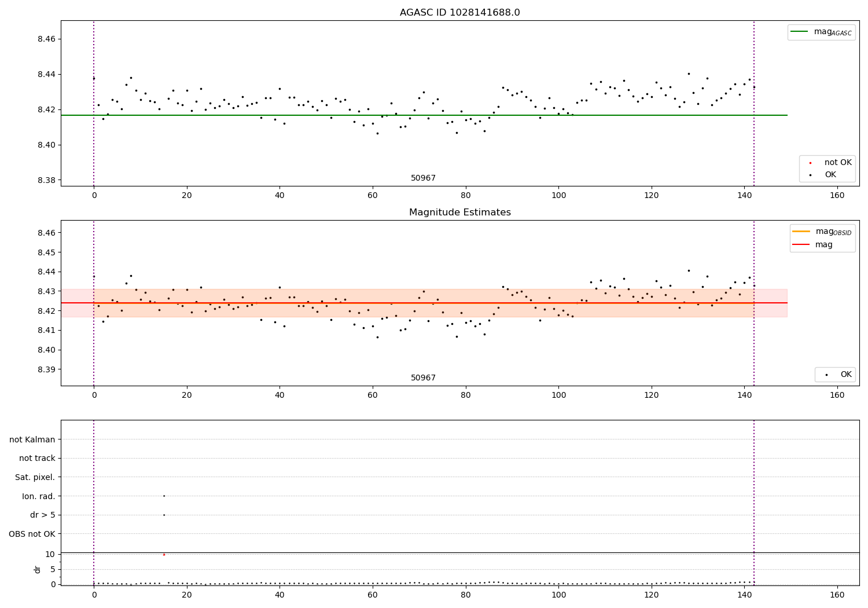This screenshot has width=868, height=608.
Task: Click x-tick '140' below bottom plot
Action: coord(744,595)
